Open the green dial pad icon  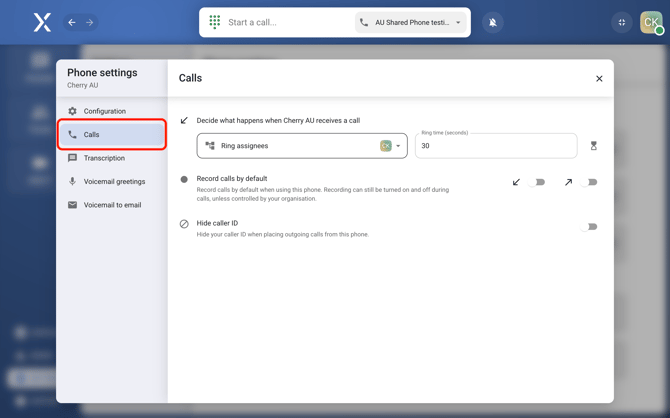click(x=215, y=22)
